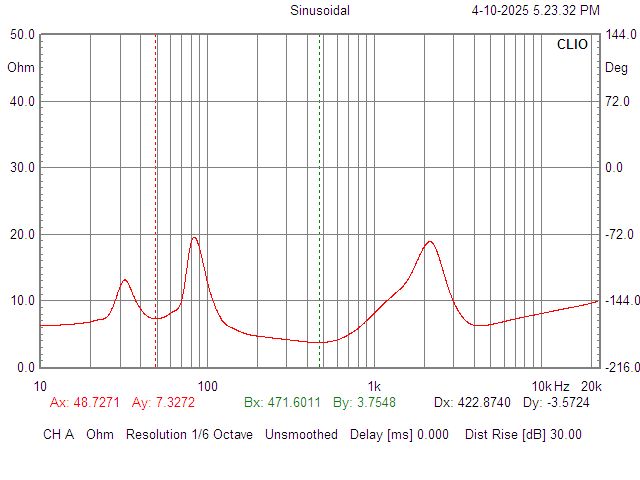This screenshot has height=480, width=640.
Task: Select the Ax: 48.7271 readout
Action: point(85,403)
